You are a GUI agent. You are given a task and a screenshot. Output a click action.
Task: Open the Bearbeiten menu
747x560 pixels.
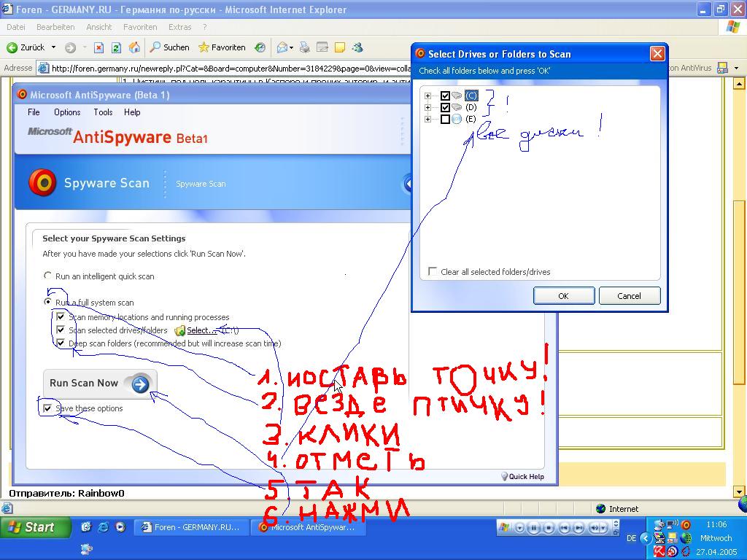click(55, 27)
